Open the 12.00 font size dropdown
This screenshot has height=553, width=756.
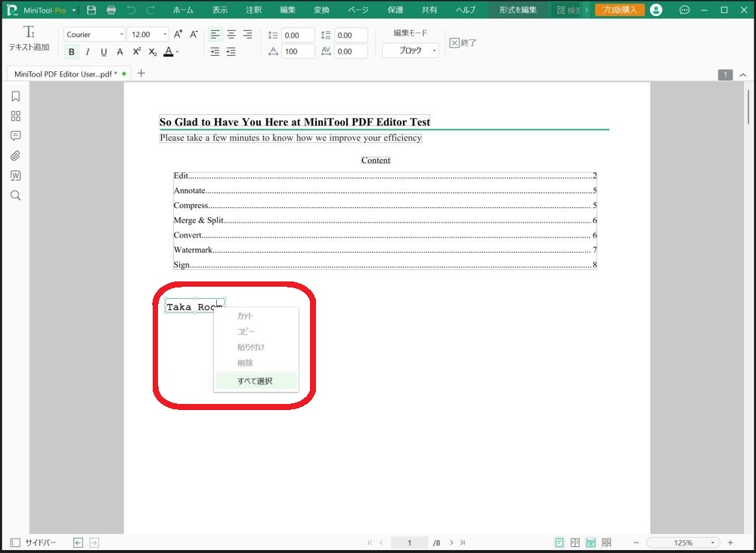[x=148, y=34]
